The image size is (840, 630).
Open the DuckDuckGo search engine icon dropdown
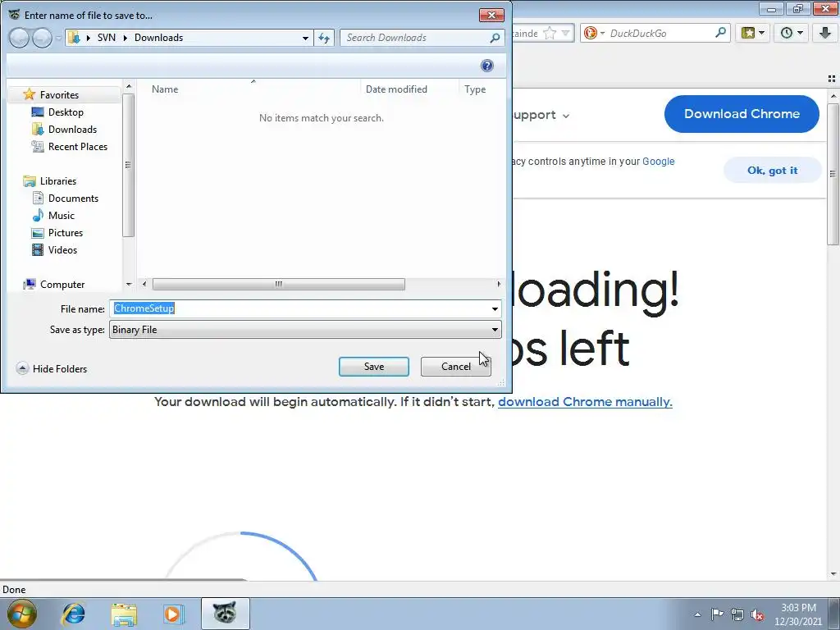(x=595, y=33)
